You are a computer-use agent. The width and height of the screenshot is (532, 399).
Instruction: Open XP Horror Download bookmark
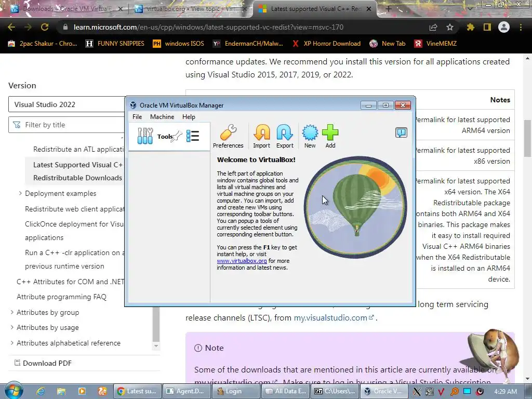coord(326,44)
